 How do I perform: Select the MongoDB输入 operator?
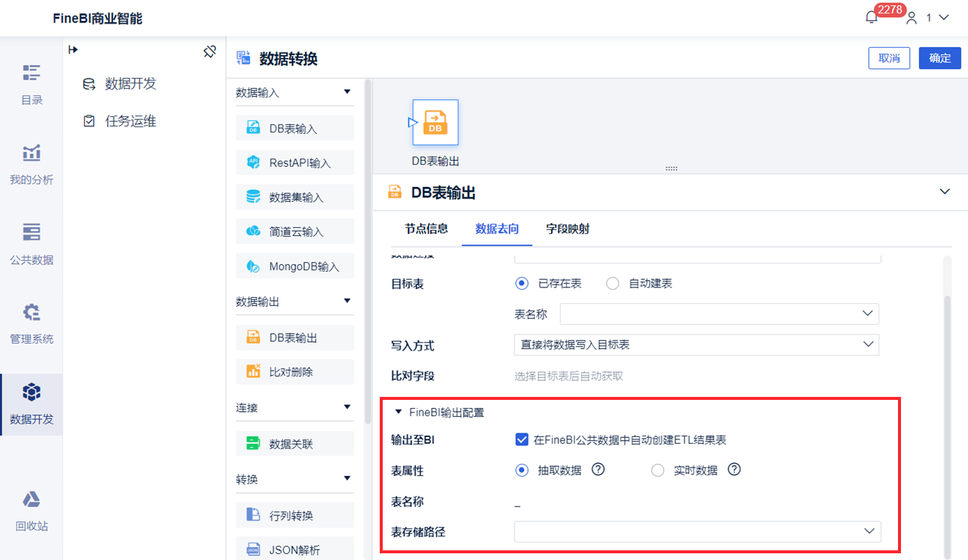point(295,266)
